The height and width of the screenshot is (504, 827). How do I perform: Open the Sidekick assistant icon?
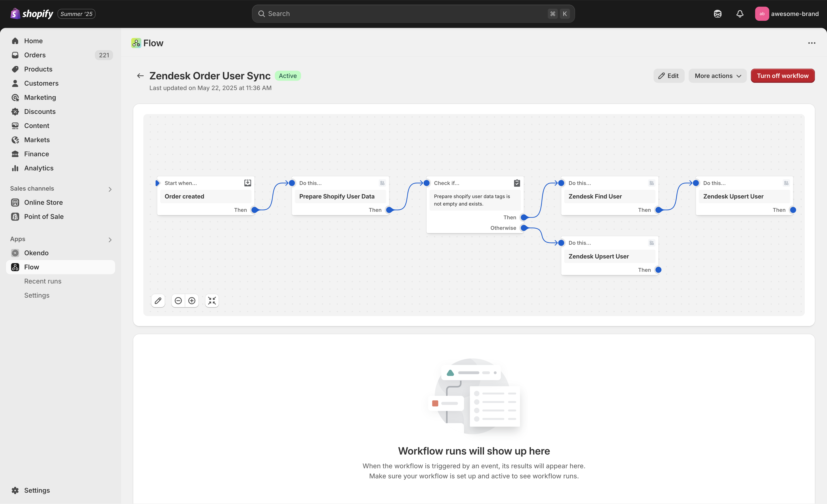coord(718,14)
